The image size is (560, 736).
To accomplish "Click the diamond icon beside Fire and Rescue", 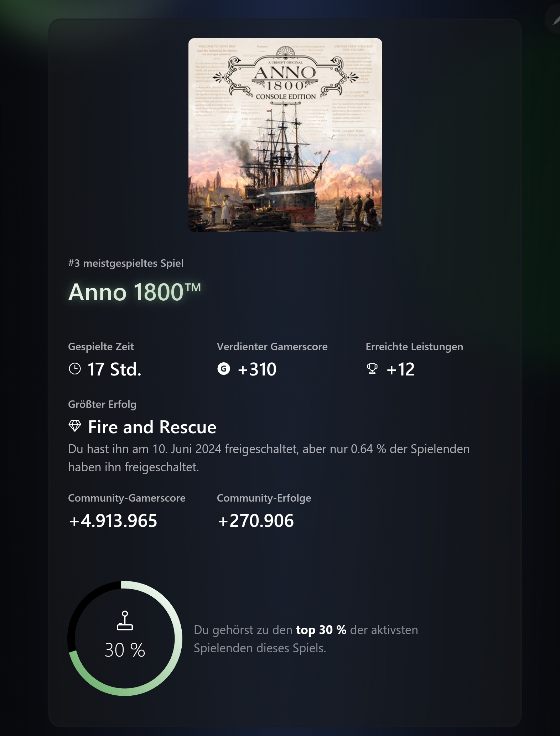I will [x=75, y=426].
